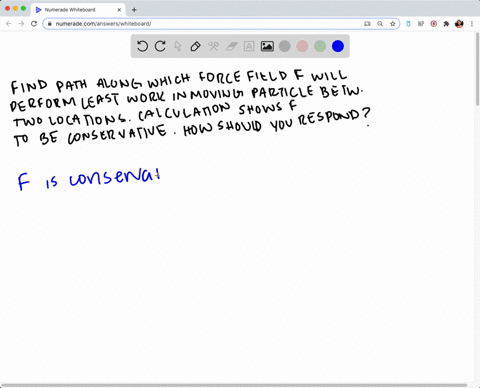Switch to Numerade Whiteboard tab
The height and width of the screenshot is (388, 480).
[78, 10]
